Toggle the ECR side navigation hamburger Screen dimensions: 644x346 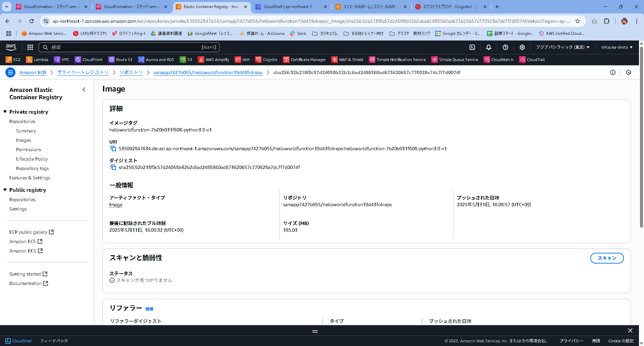click(10, 72)
